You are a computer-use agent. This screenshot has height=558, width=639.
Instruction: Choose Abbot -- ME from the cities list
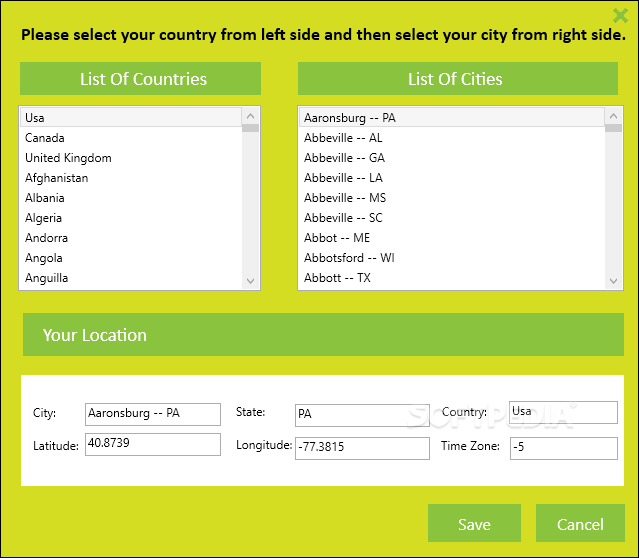[452, 238]
